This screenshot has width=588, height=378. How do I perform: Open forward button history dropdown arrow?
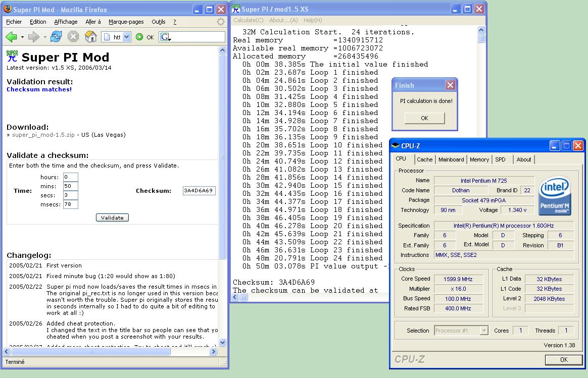45,37
